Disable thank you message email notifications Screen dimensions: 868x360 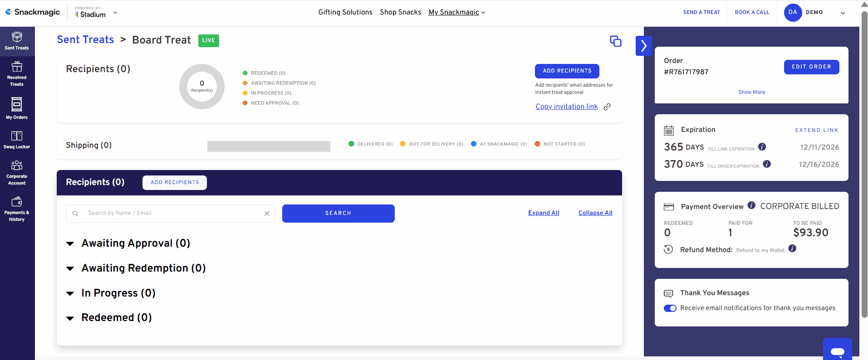[x=670, y=308]
